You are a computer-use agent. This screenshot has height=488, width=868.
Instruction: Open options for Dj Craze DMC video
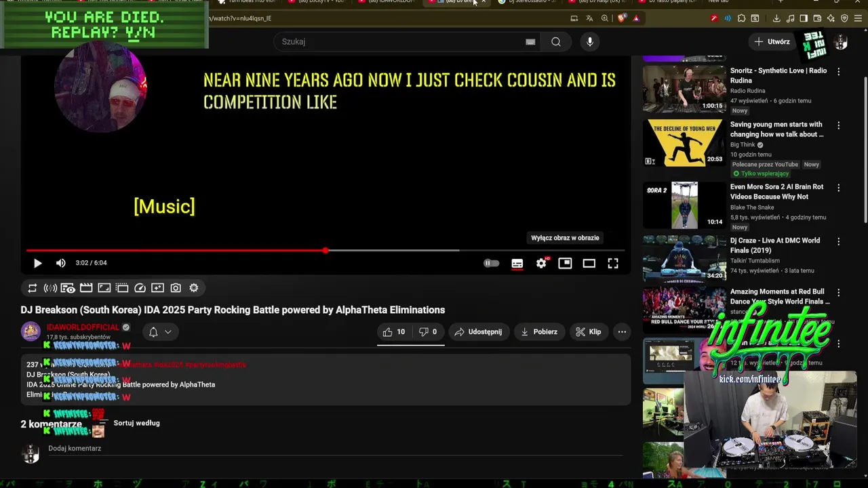tap(838, 241)
